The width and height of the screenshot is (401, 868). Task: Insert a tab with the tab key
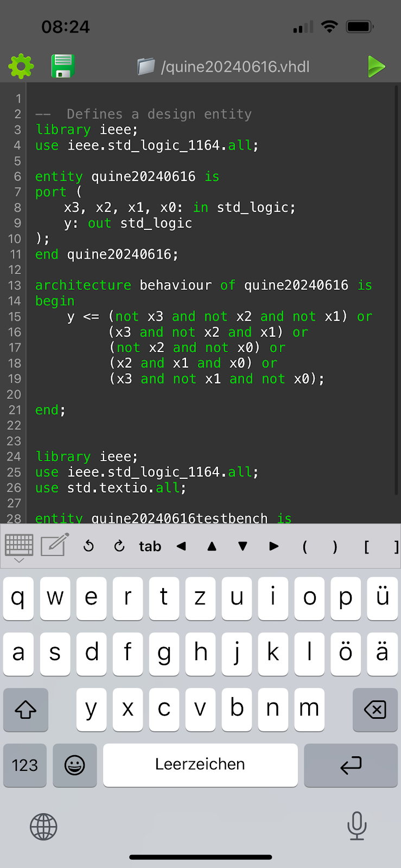point(150,546)
